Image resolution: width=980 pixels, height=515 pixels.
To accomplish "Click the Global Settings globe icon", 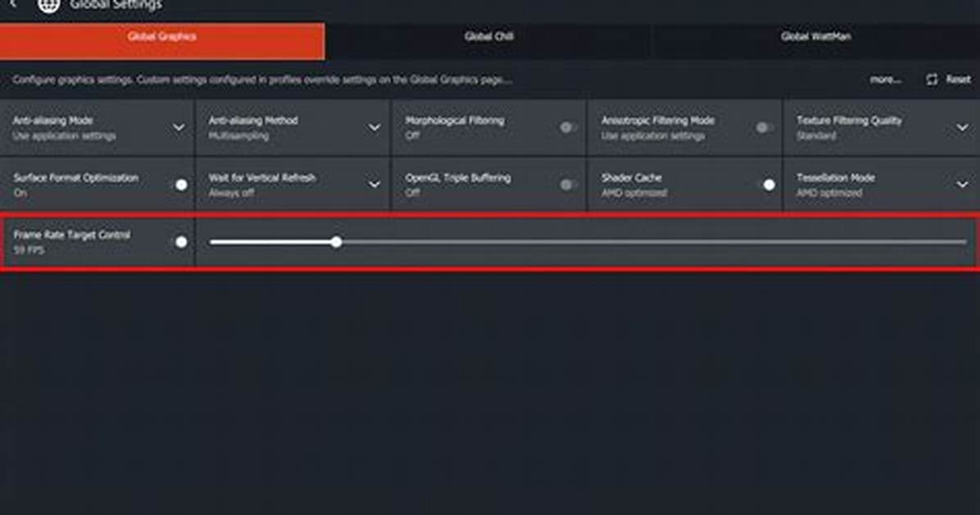I will [48, 5].
